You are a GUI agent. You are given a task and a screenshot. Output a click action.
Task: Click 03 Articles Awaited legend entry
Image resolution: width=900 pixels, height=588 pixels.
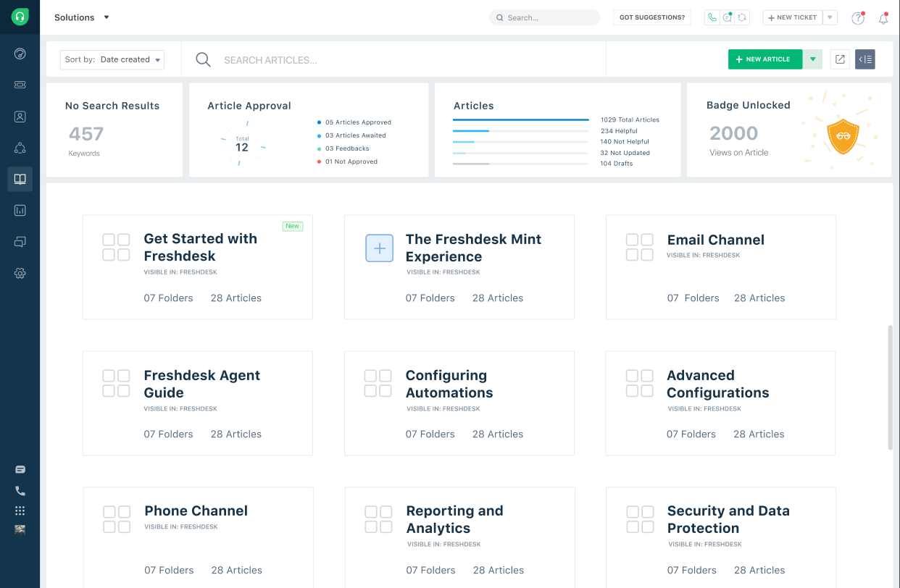351,135
